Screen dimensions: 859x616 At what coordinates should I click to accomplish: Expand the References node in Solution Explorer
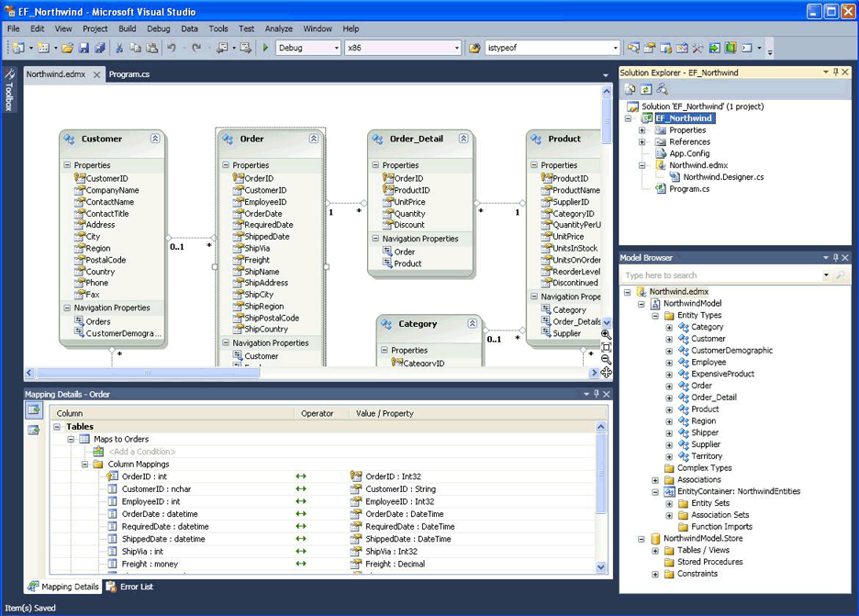pos(642,142)
